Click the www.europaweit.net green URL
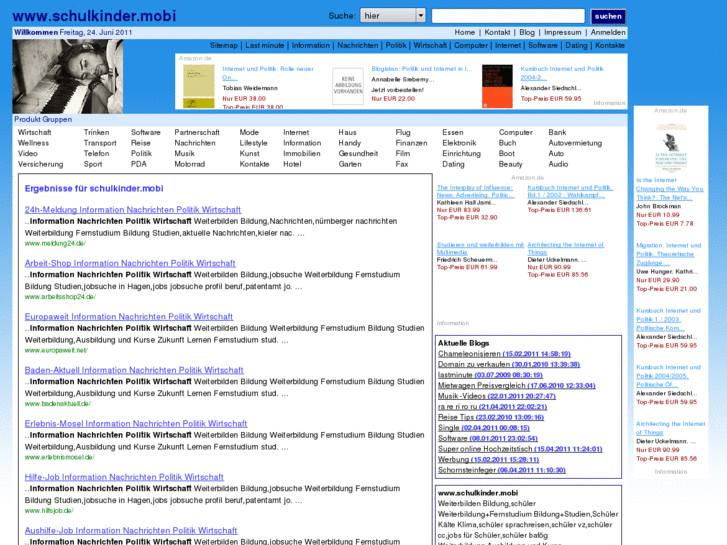The width and height of the screenshot is (727, 545). (x=56, y=350)
